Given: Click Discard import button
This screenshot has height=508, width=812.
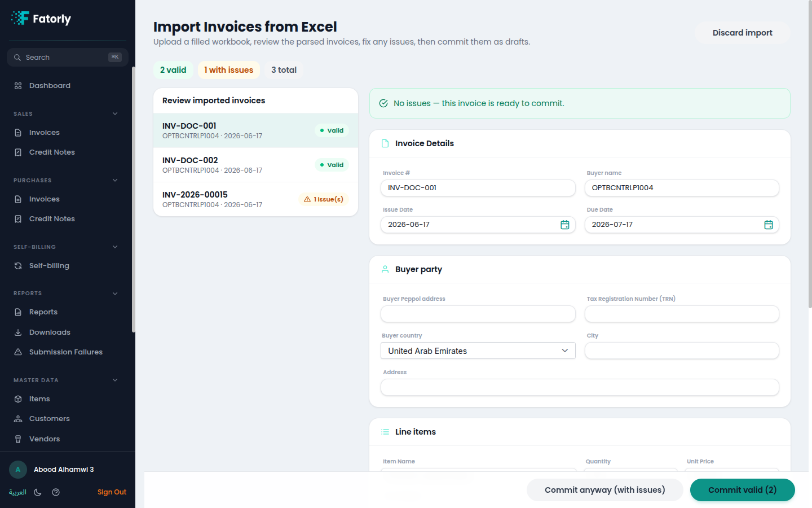Looking at the screenshot, I should [742, 33].
